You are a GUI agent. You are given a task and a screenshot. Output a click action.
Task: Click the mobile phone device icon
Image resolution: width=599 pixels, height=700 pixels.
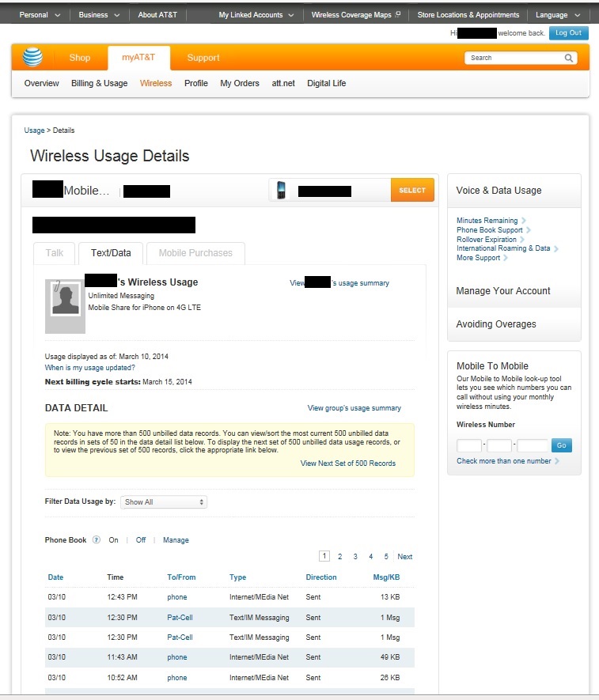coord(281,190)
